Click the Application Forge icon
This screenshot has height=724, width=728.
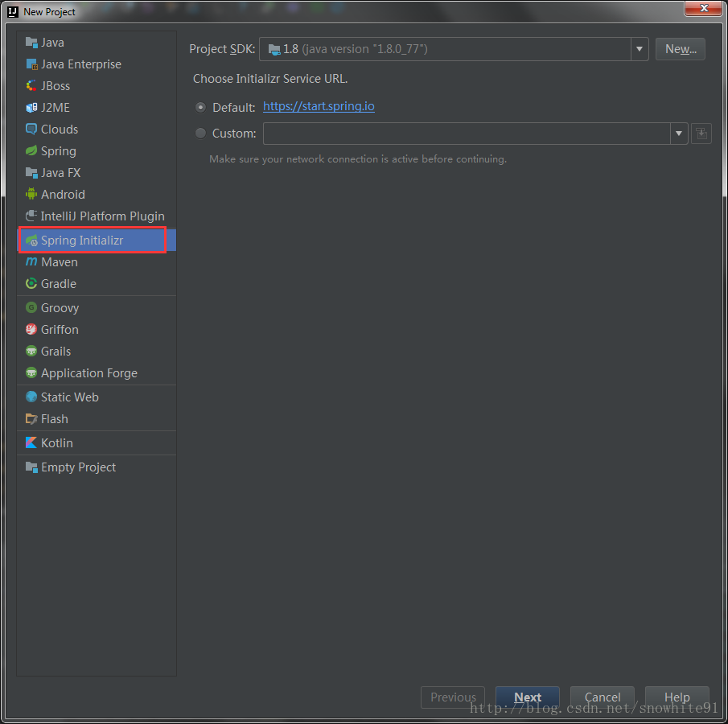[31, 373]
